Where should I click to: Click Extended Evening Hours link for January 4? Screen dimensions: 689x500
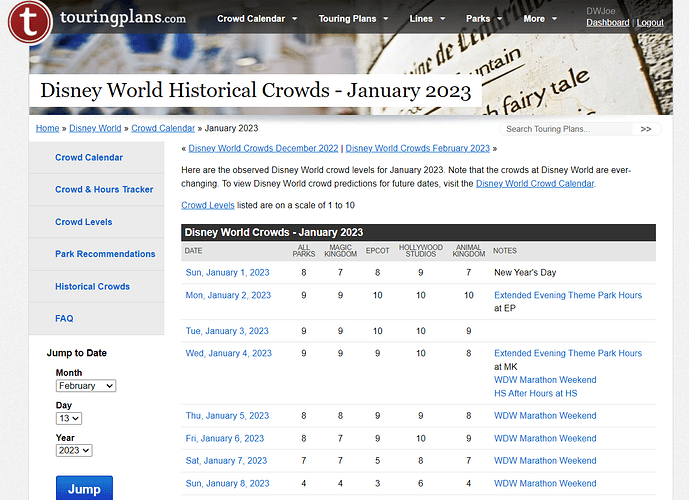pos(568,353)
